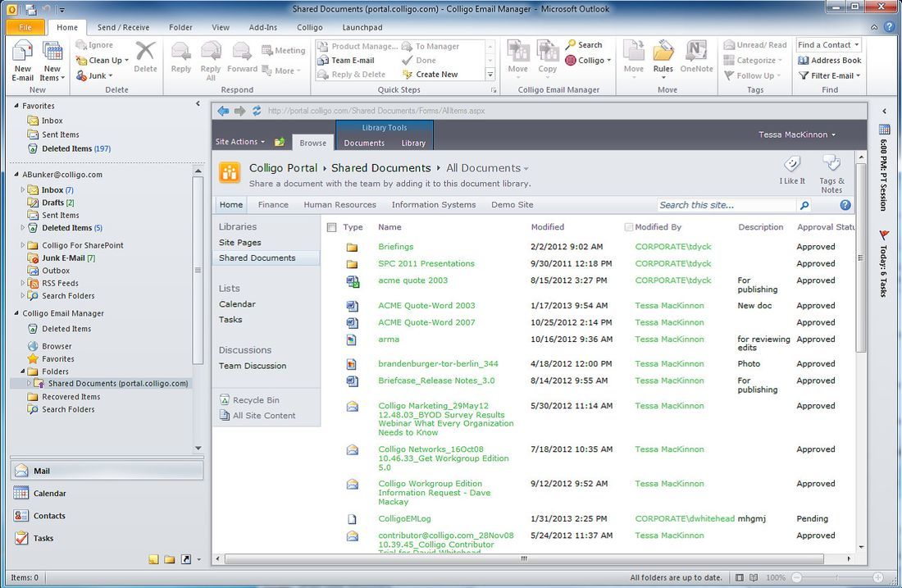Click the Colligo Move icon
This screenshot has height=588, width=902.
pos(517,51)
